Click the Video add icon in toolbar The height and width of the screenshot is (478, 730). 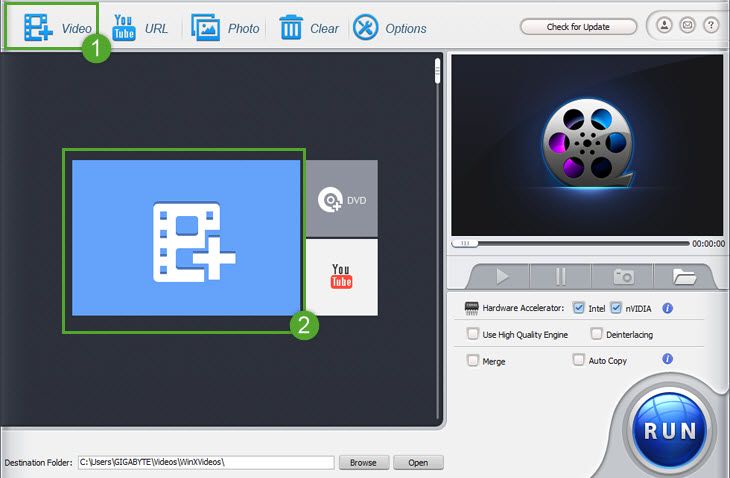coord(38,28)
